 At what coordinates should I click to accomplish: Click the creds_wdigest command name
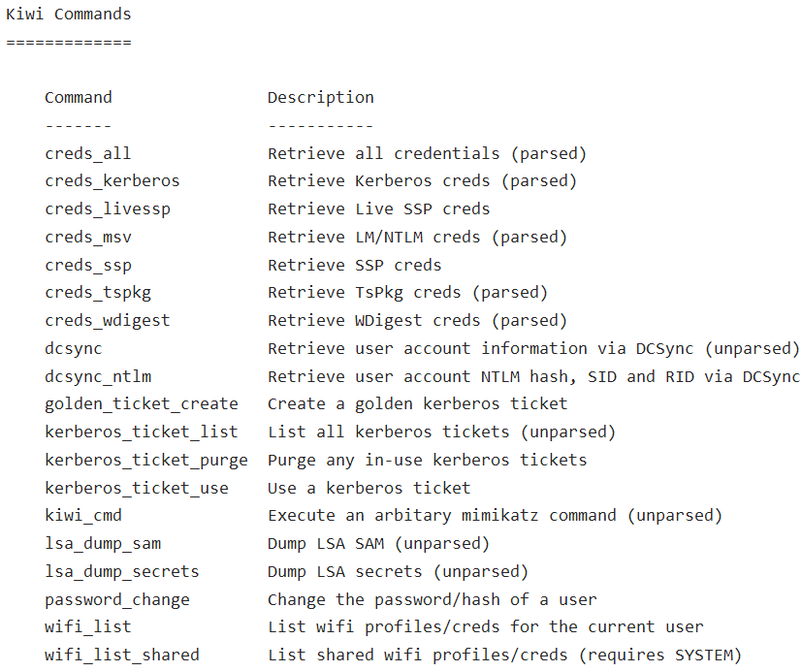click(107, 321)
